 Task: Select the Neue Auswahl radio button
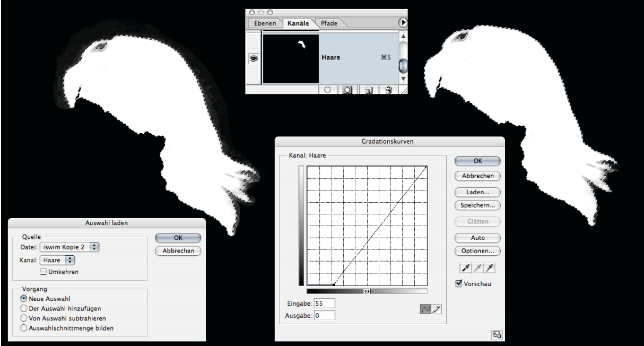coord(23,299)
